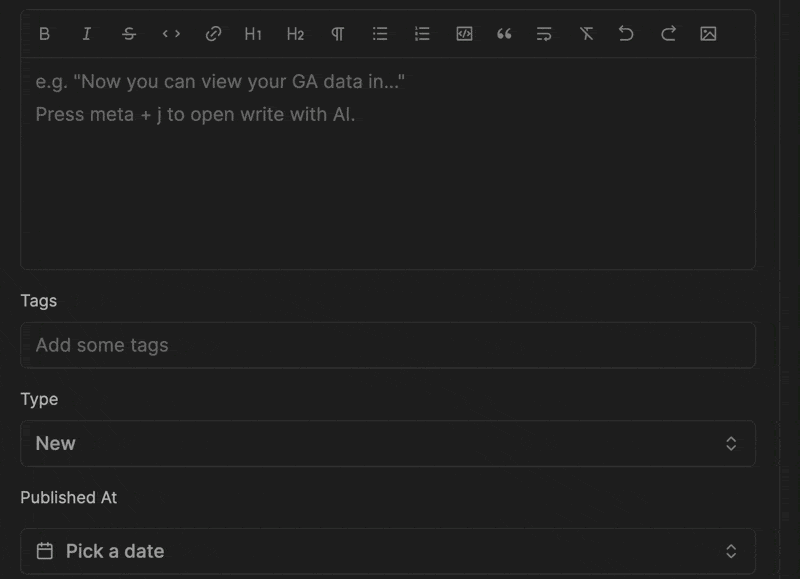The image size is (800, 579).
Task: Apply strikethrough formatting
Action: point(129,34)
